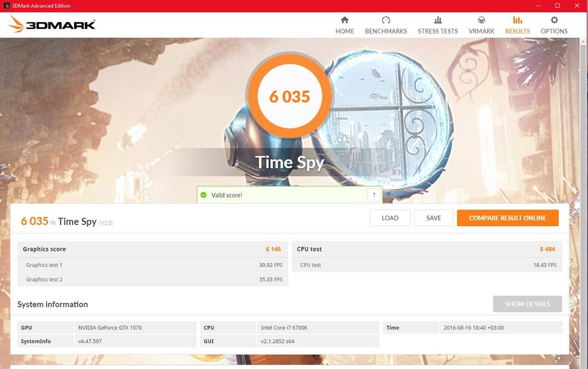The image size is (588, 369).
Task: Click the large 6 035 score circle
Action: click(x=289, y=96)
